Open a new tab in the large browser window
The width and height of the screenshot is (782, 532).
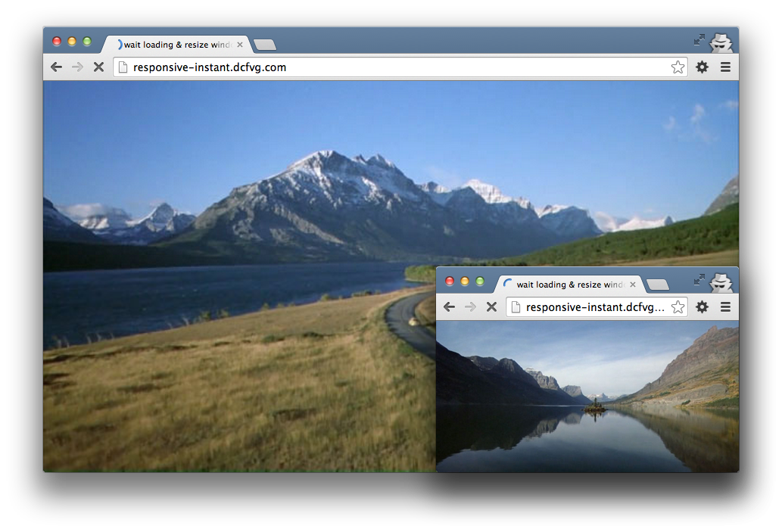[x=265, y=45]
